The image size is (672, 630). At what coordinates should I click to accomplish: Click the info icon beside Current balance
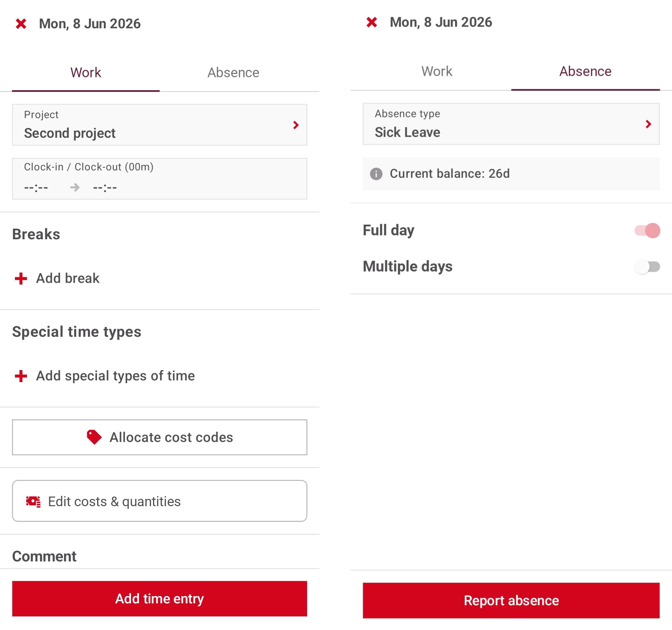tap(376, 174)
